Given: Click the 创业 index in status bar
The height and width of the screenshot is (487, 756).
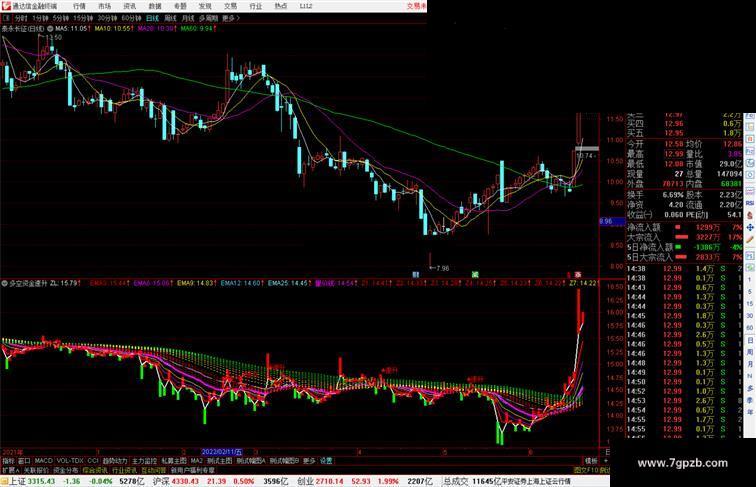Looking at the screenshot, I should click(x=305, y=481).
